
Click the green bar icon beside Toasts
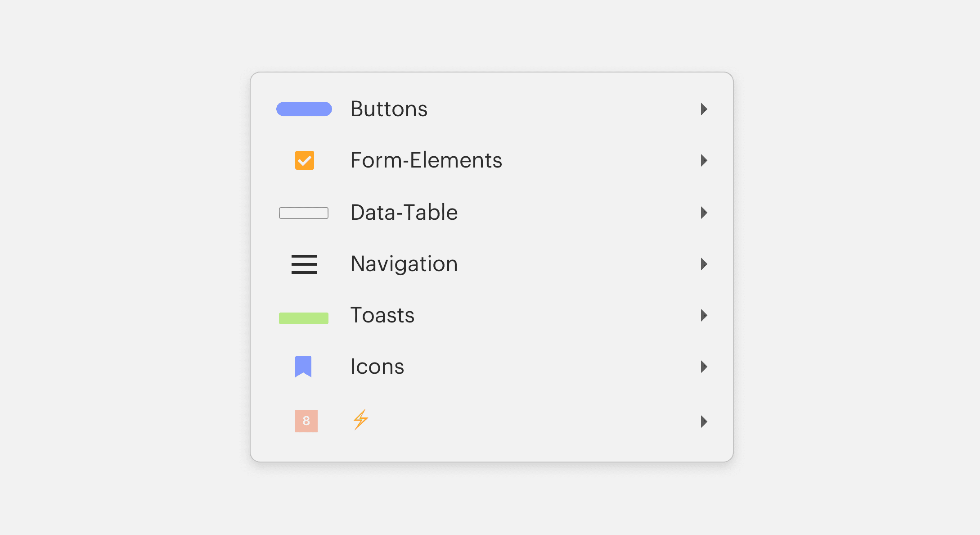click(304, 318)
